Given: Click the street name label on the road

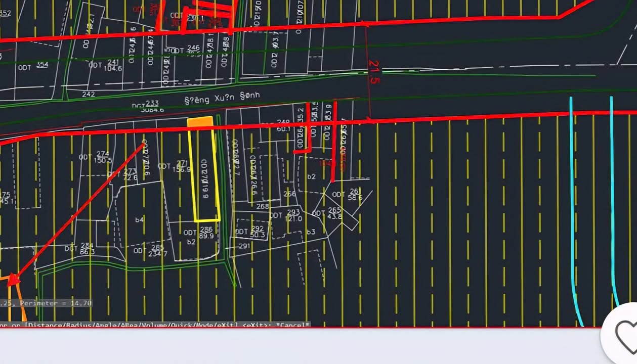Looking at the screenshot, I should click(x=223, y=98).
